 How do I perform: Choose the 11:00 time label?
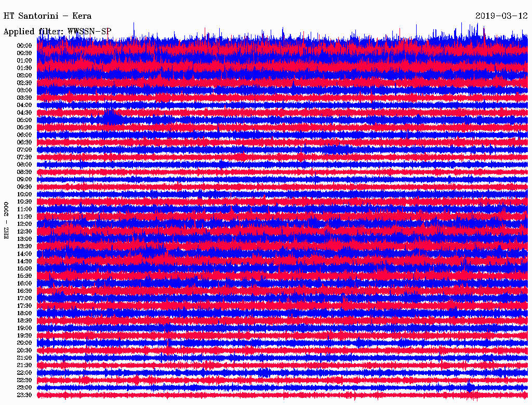coord(24,209)
